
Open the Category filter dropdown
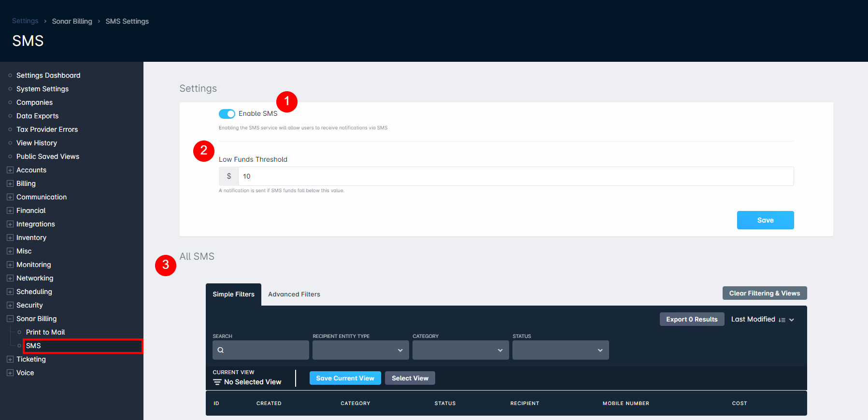(x=460, y=350)
